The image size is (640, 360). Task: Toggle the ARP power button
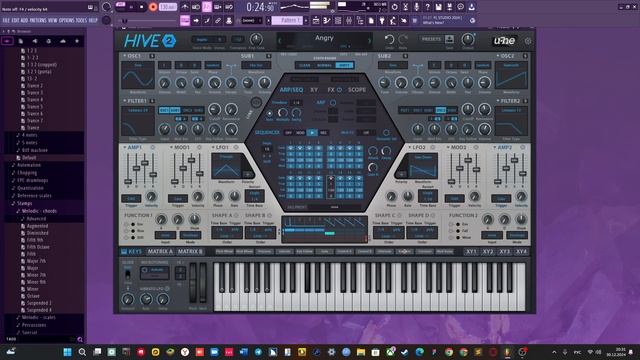click(x=333, y=103)
